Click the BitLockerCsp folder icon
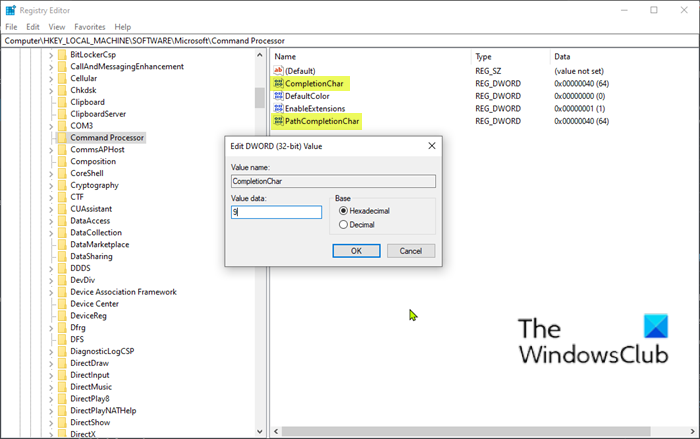700x439 pixels. (x=62, y=54)
